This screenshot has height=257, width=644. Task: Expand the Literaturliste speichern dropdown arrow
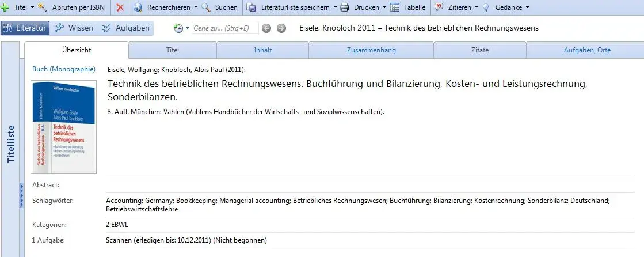click(x=336, y=7)
